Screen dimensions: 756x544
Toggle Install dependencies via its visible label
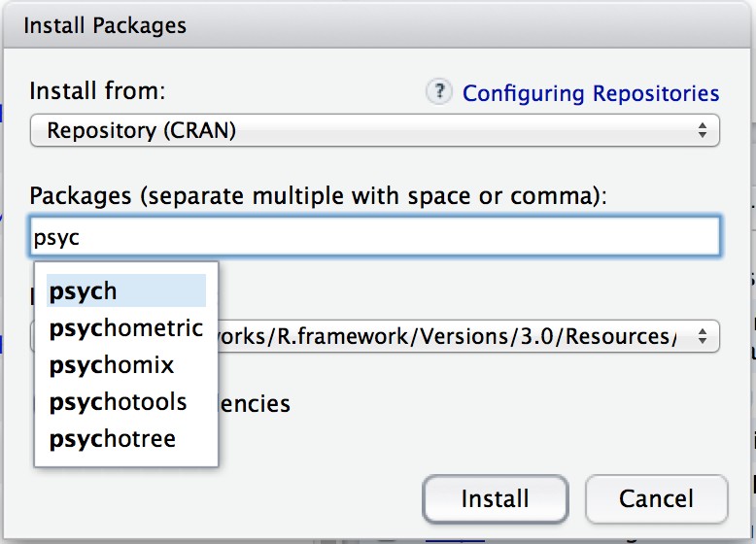[255, 402]
